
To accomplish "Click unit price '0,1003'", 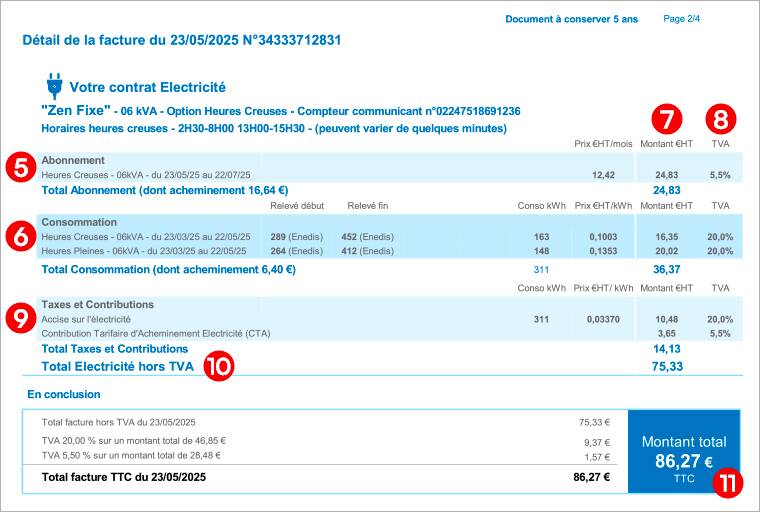I will (x=603, y=237).
